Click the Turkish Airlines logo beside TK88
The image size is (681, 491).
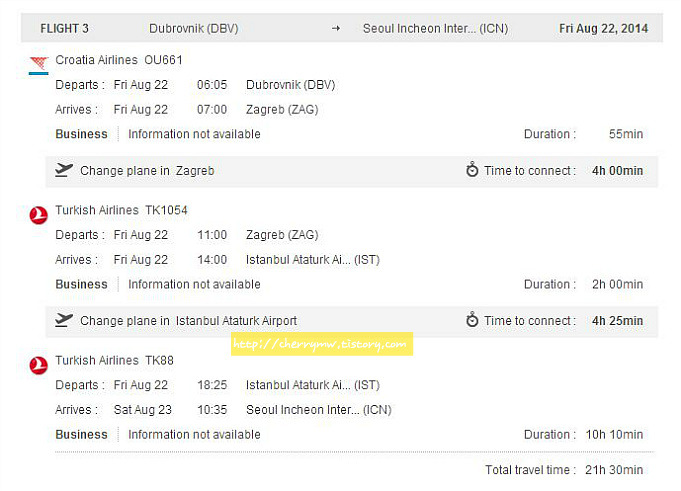tap(39, 366)
